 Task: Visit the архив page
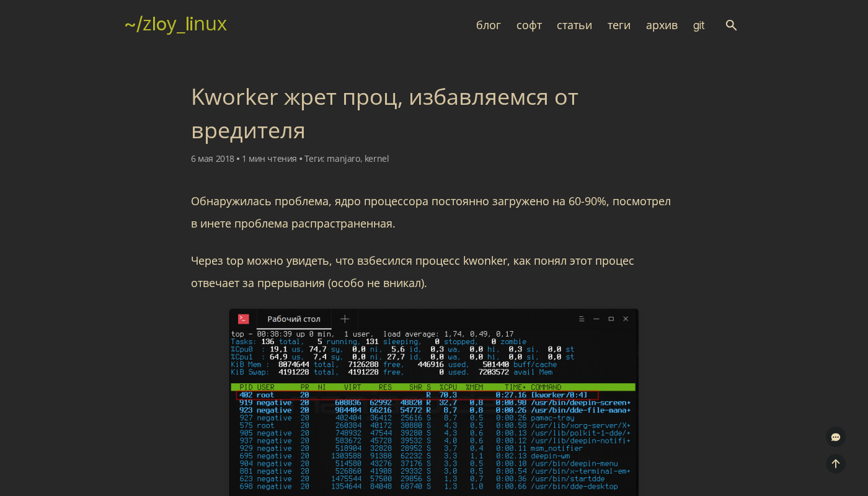[x=662, y=25]
